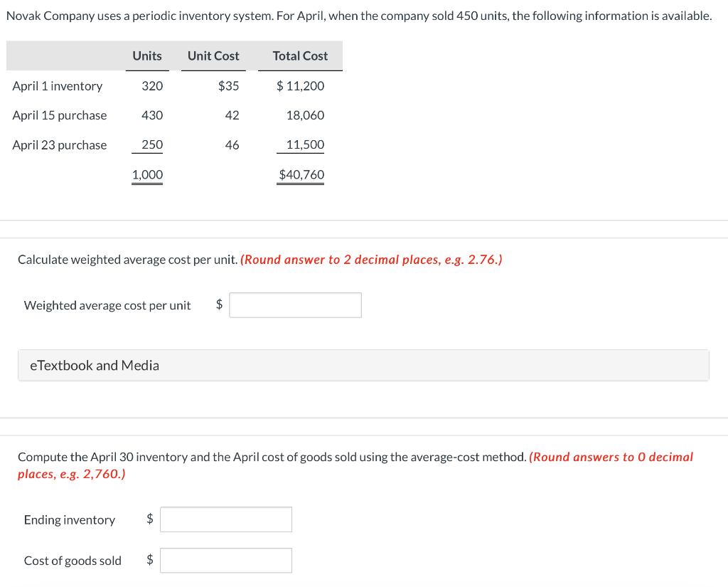The image size is (728, 587).
Task: Select the Unit Cost column header
Action: [x=213, y=55]
